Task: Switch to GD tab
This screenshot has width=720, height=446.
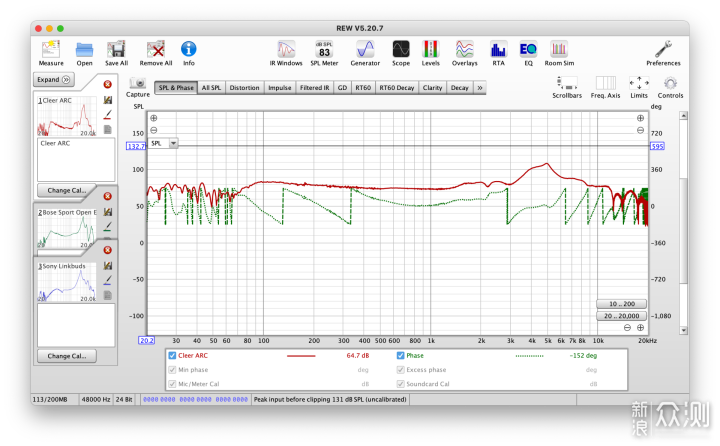Action: [343, 88]
